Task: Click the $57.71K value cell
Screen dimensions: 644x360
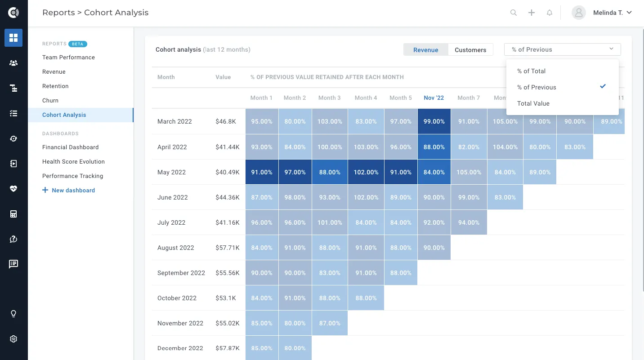Action: click(228, 248)
